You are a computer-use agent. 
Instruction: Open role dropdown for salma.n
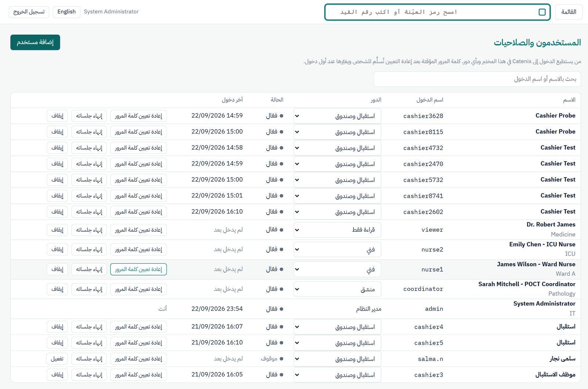click(337, 359)
